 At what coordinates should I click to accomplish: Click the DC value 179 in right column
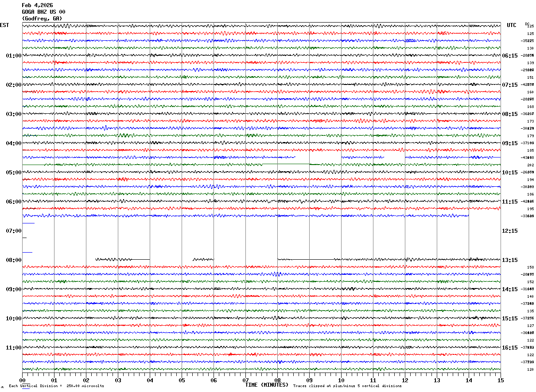pyautogui.click(x=530, y=136)
